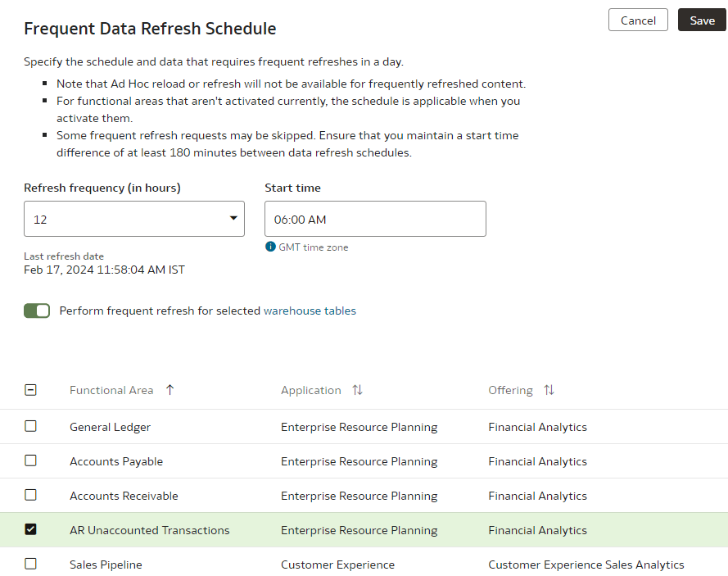728x576 pixels.
Task: Uncheck AR Unaccounted Transactions
Action: (x=30, y=529)
